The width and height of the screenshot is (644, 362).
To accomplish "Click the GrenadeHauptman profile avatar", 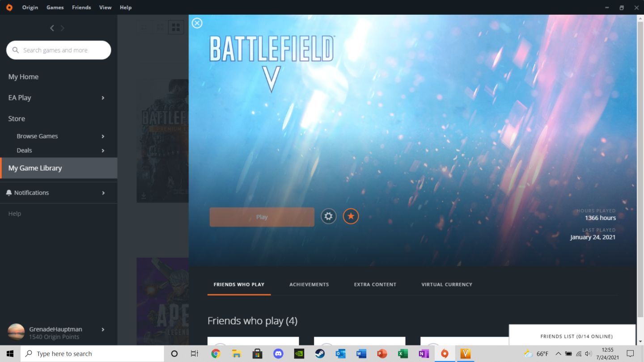I will 16,332.
